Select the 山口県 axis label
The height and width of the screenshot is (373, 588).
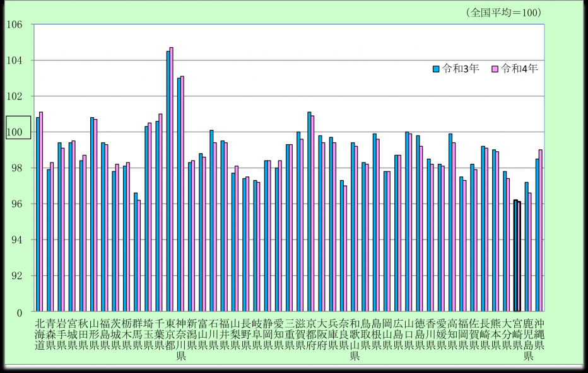pyautogui.click(x=409, y=335)
